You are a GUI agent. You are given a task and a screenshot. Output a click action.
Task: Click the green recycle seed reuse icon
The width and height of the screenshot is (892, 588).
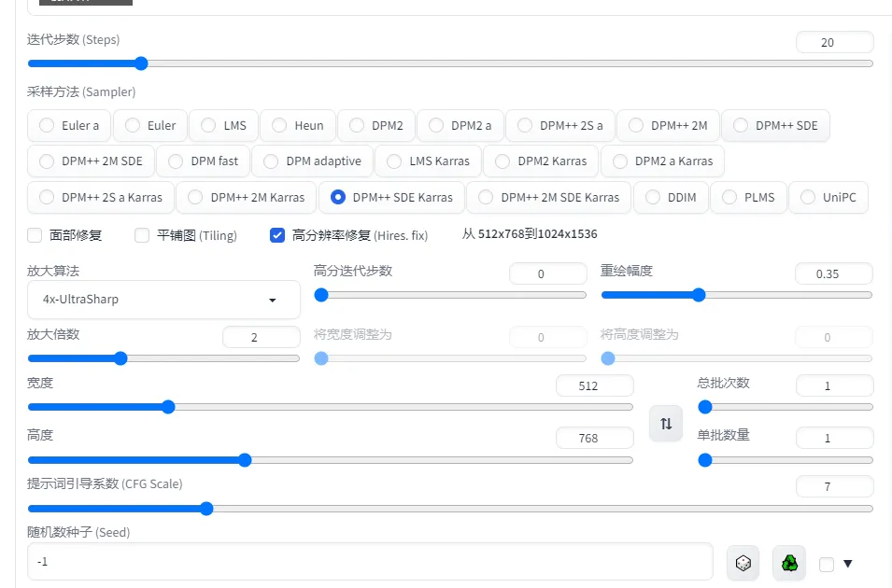coord(789,564)
